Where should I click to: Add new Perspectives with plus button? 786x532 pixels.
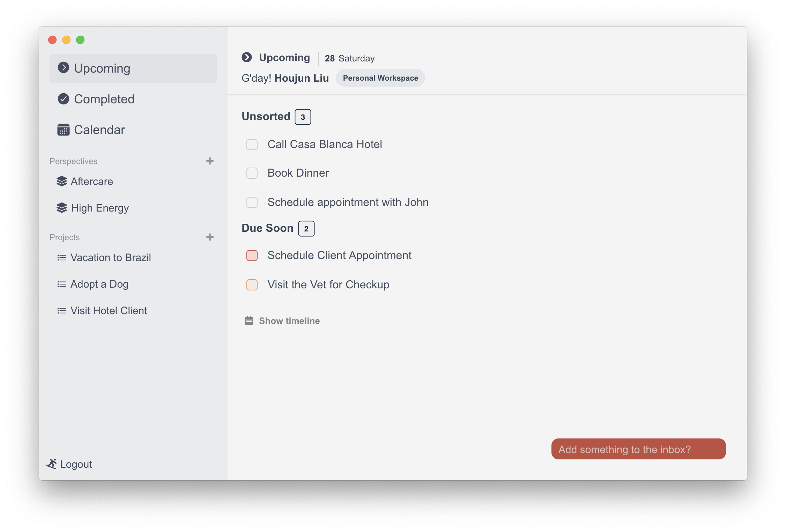(209, 161)
